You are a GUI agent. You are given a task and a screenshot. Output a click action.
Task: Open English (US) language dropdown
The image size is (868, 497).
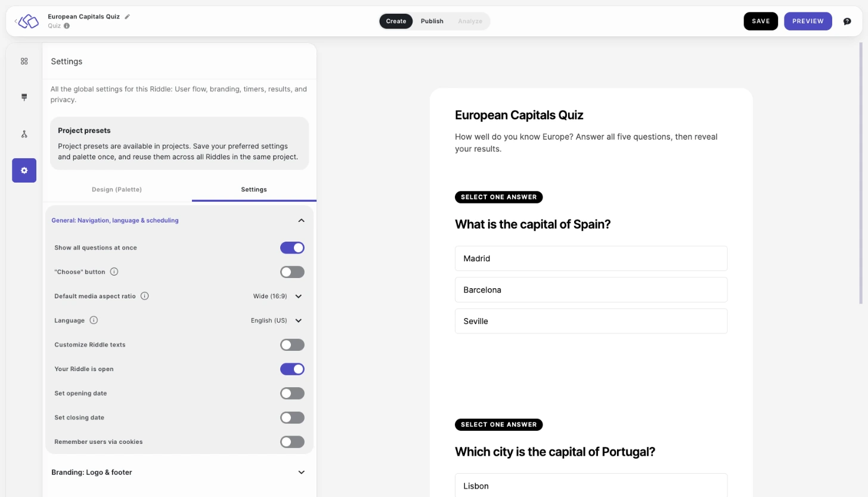click(x=277, y=320)
